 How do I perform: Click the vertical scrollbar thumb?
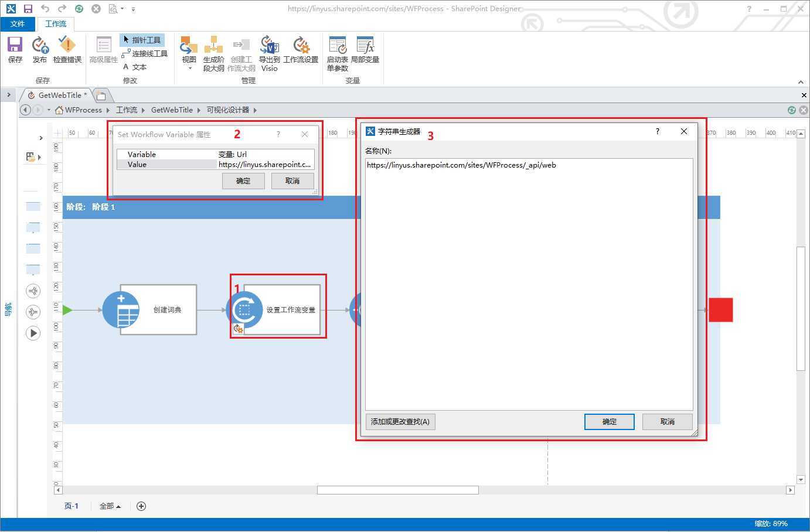point(801,309)
